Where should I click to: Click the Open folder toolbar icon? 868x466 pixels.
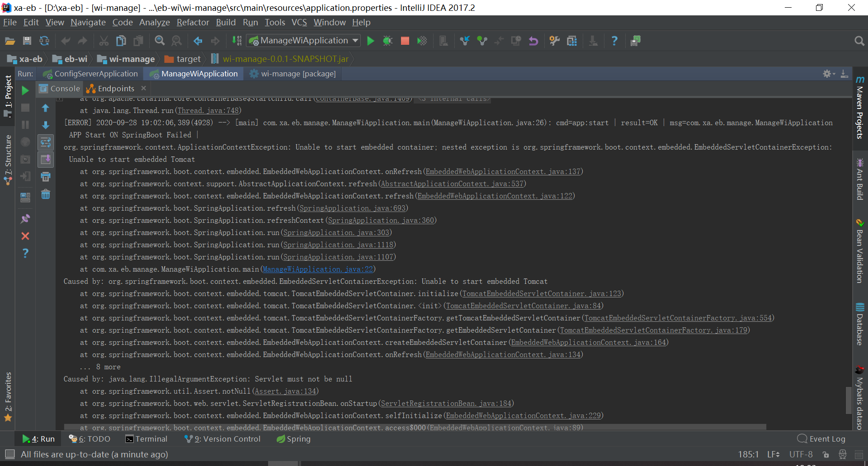click(x=10, y=41)
